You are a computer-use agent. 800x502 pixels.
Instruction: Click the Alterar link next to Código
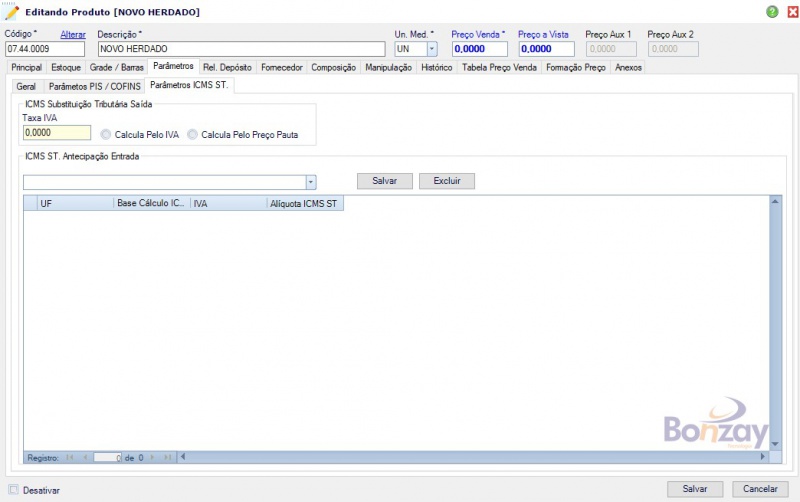(x=73, y=34)
